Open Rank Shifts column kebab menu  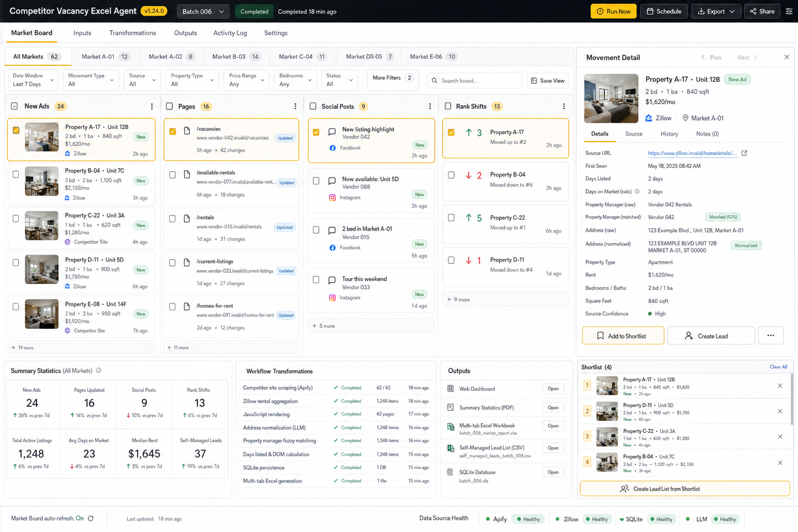click(564, 107)
